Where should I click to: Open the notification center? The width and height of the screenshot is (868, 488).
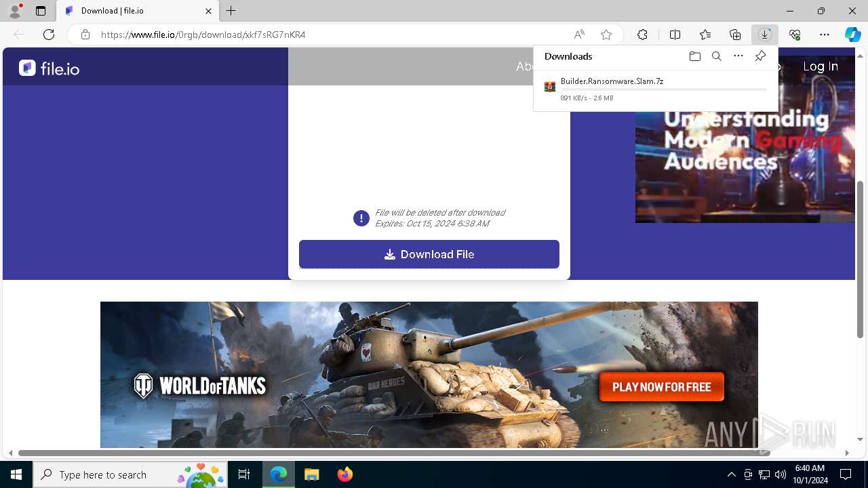[846, 474]
